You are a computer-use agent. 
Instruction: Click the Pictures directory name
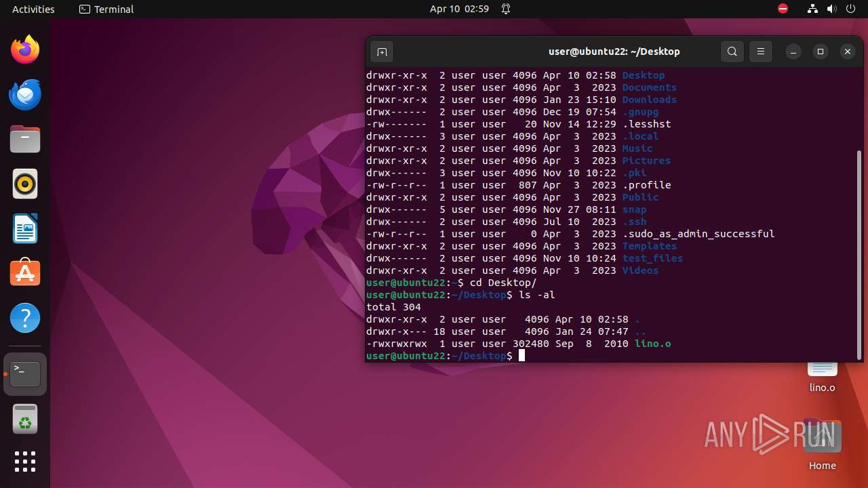[x=647, y=161]
